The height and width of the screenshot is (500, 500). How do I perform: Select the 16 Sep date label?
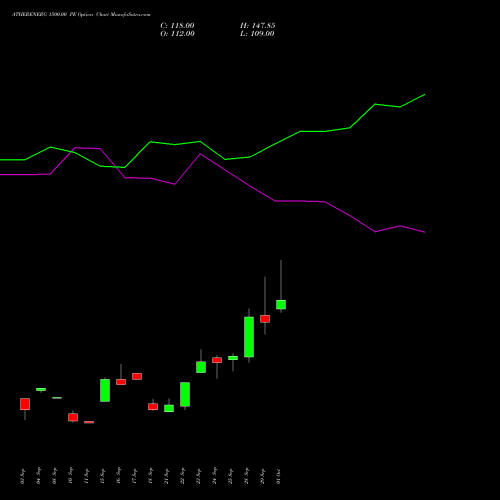[x=118, y=476]
